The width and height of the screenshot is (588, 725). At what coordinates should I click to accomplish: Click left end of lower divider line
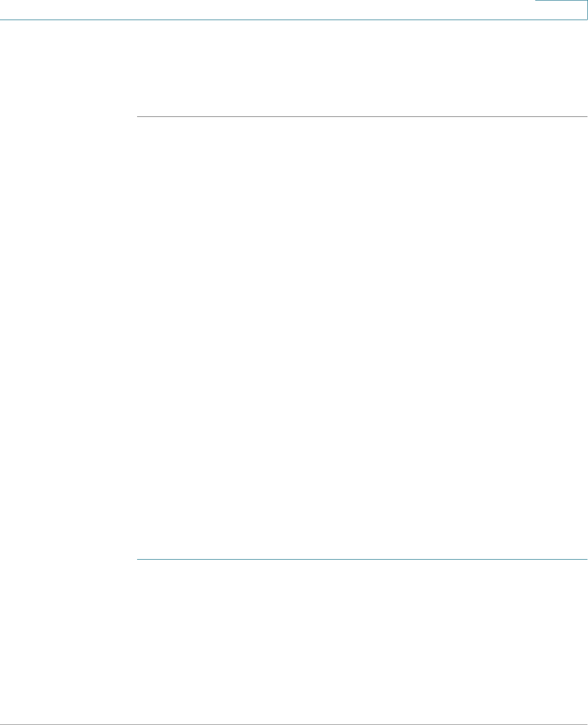click(138, 559)
